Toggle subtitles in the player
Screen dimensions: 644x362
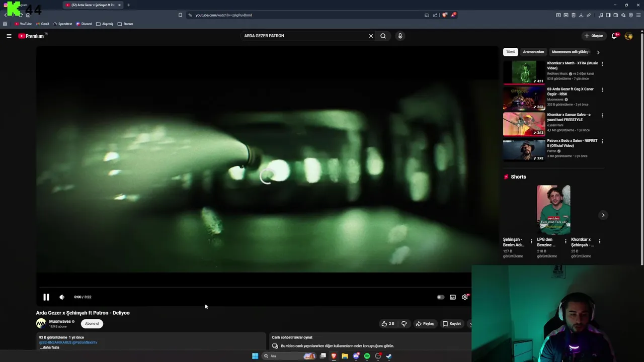coord(453,297)
